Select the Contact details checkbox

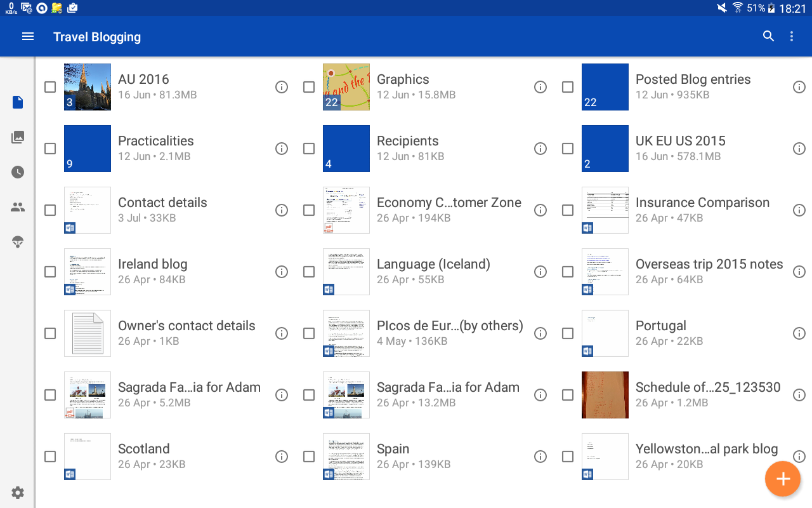[x=50, y=210]
